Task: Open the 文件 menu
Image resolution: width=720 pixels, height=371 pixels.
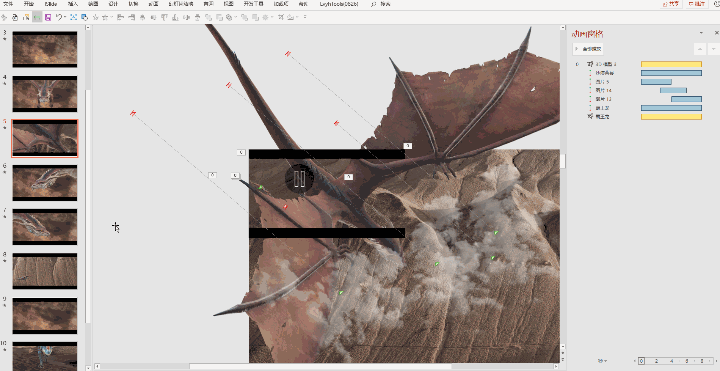Action: [8, 4]
